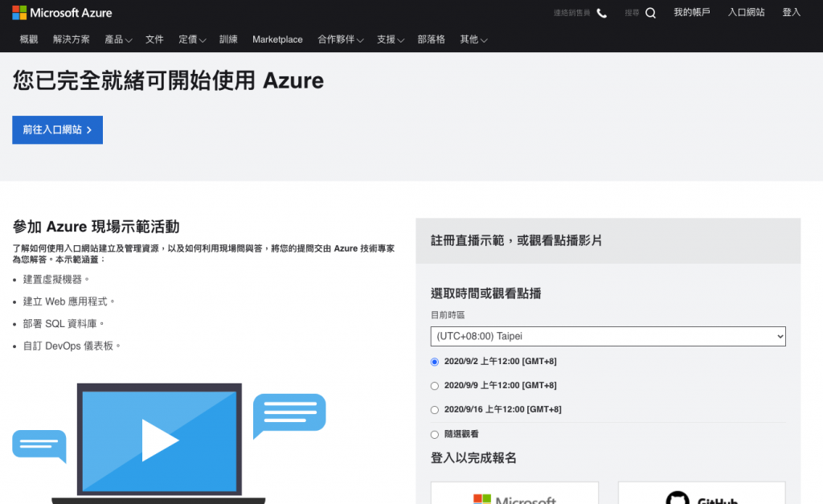Click the Microsoft sign-in logo button

coord(514,494)
